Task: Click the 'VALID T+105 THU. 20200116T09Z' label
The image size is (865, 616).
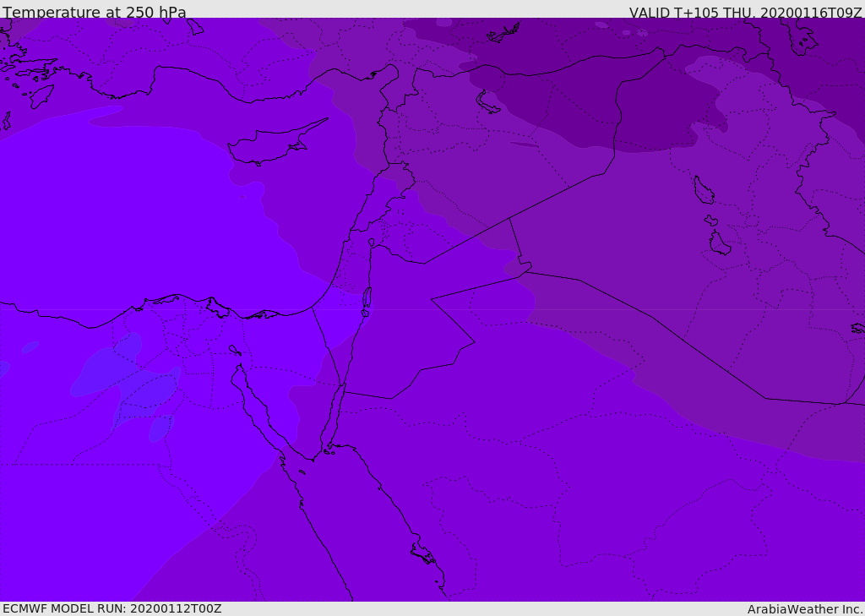Action: click(746, 12)
